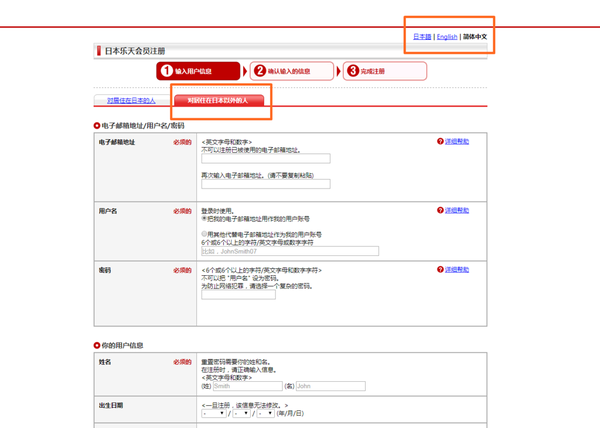Switch to 'For people living in Japan' tab
Image resolution: width=600 pixels, height=428 pixels.
pyautogui.click(x=134, y=100)
